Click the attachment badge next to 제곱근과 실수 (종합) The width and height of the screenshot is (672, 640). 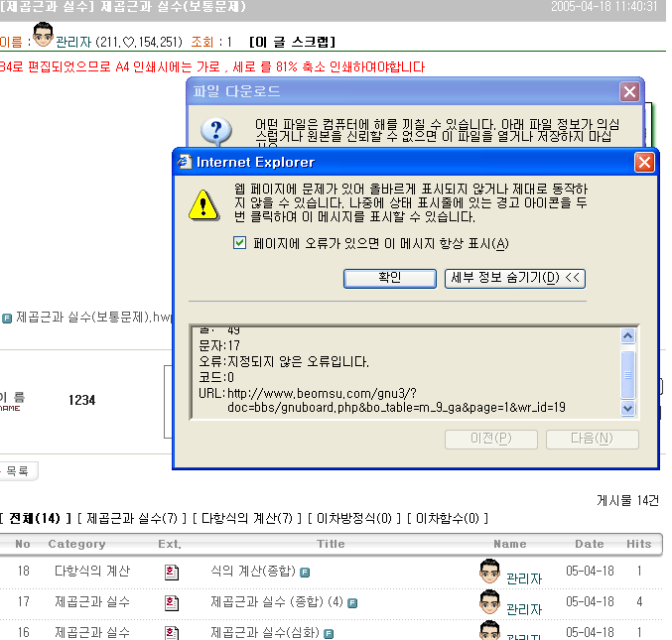tap(352, 603)
